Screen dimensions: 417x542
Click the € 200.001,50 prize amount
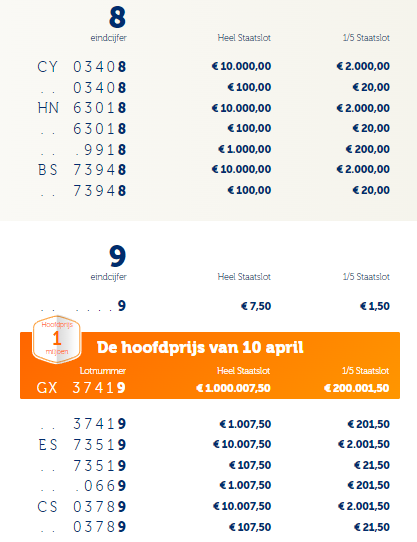(356, 388)
